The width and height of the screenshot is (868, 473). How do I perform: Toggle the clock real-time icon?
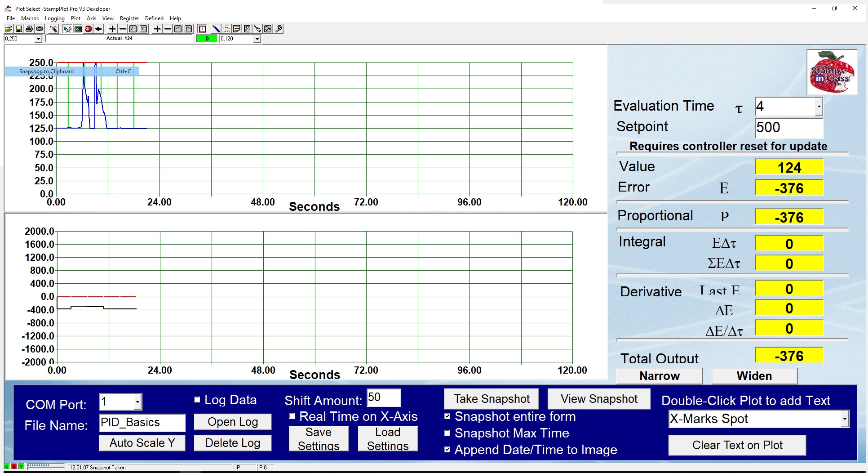[x=203, y=29]
